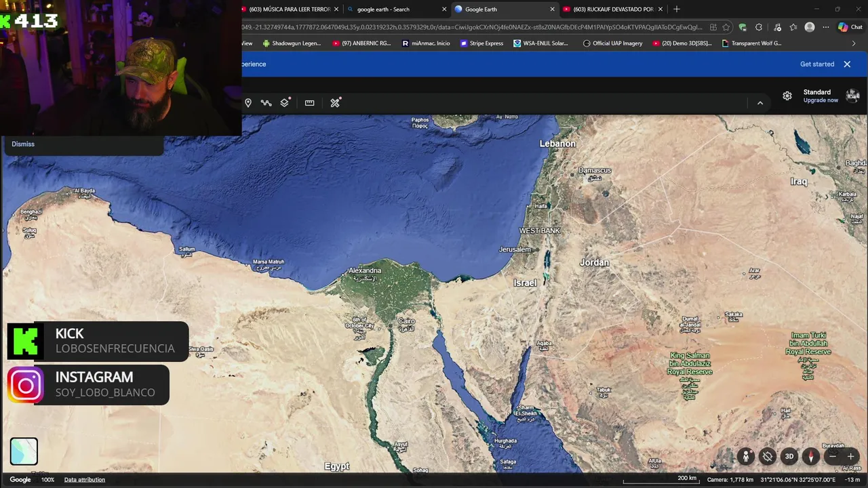
Task: Click the 200 km scale bar
Action: point(660,480)
